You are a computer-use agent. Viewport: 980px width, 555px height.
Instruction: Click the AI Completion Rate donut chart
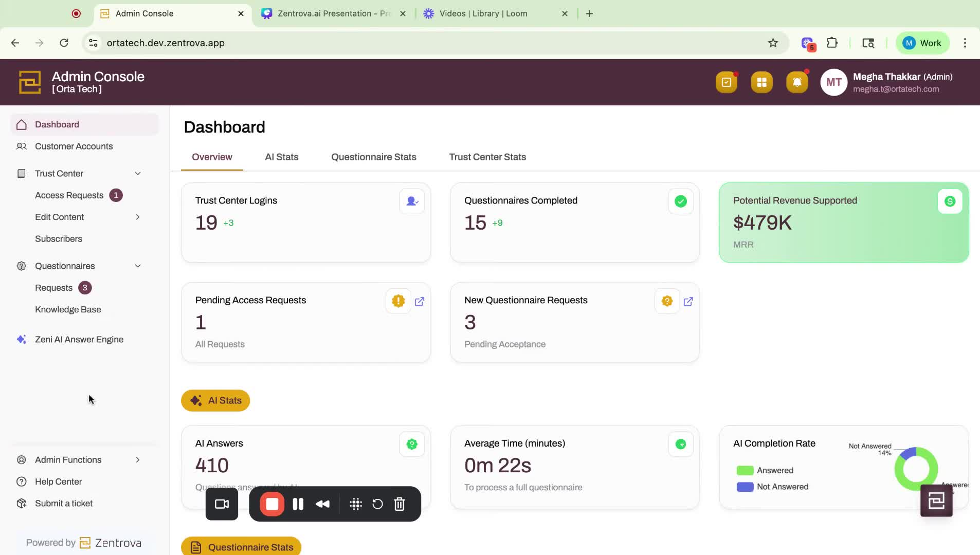pyautogui.click(x=916, y=469)
